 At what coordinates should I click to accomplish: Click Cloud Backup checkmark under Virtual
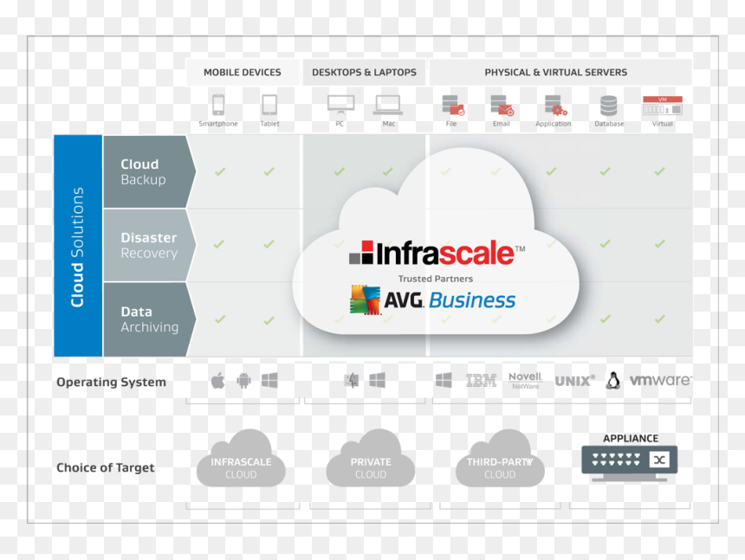[x=659, y=171]
